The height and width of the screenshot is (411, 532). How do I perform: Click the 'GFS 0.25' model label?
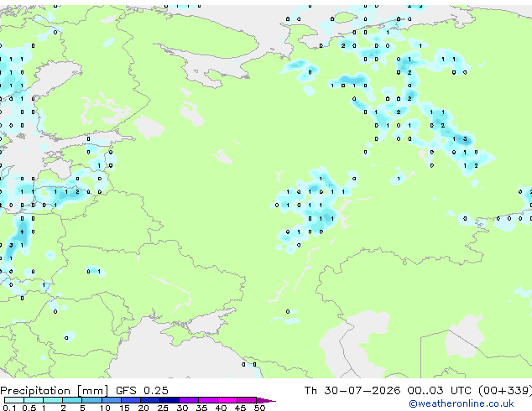click(142, 390)
